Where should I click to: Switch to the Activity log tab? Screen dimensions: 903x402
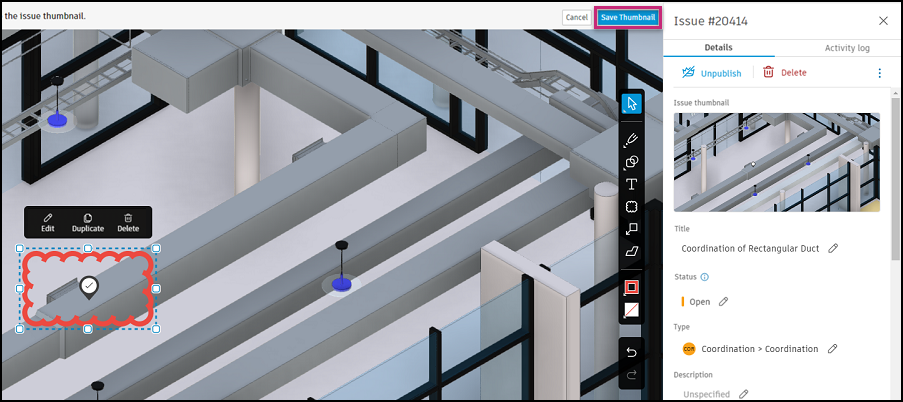[x=847, y=48]
